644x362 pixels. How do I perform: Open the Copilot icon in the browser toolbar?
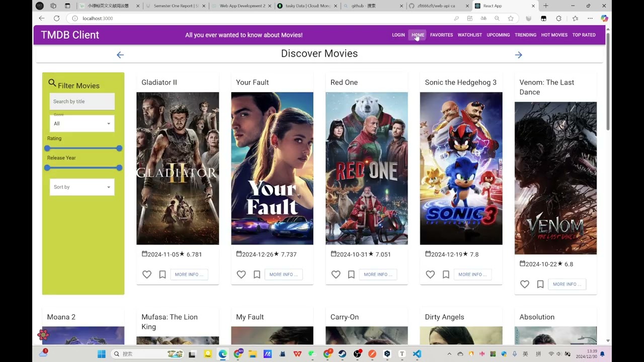tap(604, 18)
